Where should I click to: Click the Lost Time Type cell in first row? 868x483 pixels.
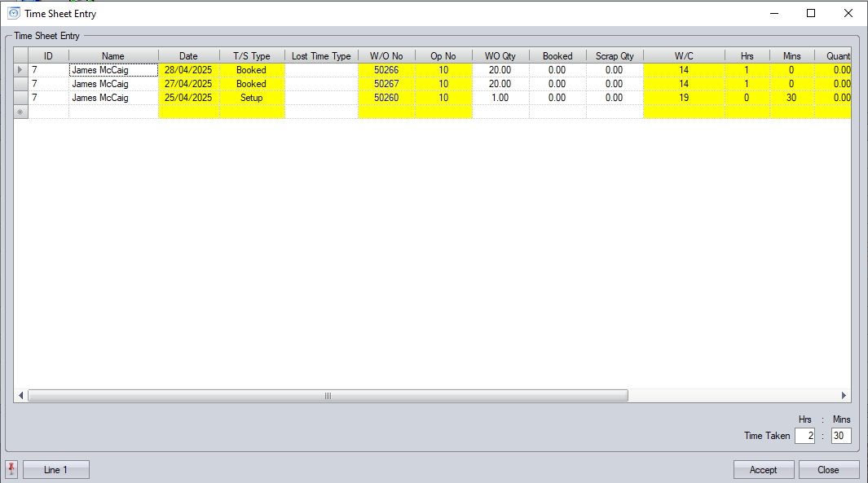coord(321,70)
